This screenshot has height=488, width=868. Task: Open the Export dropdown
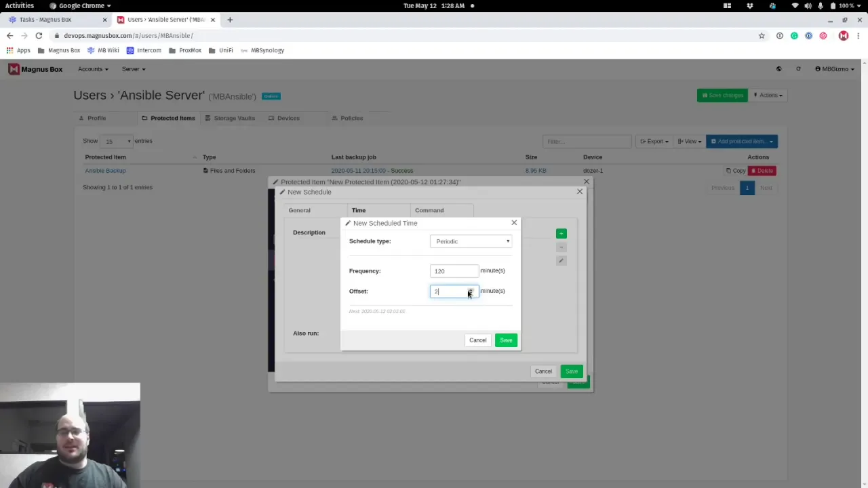pos(654,142)
